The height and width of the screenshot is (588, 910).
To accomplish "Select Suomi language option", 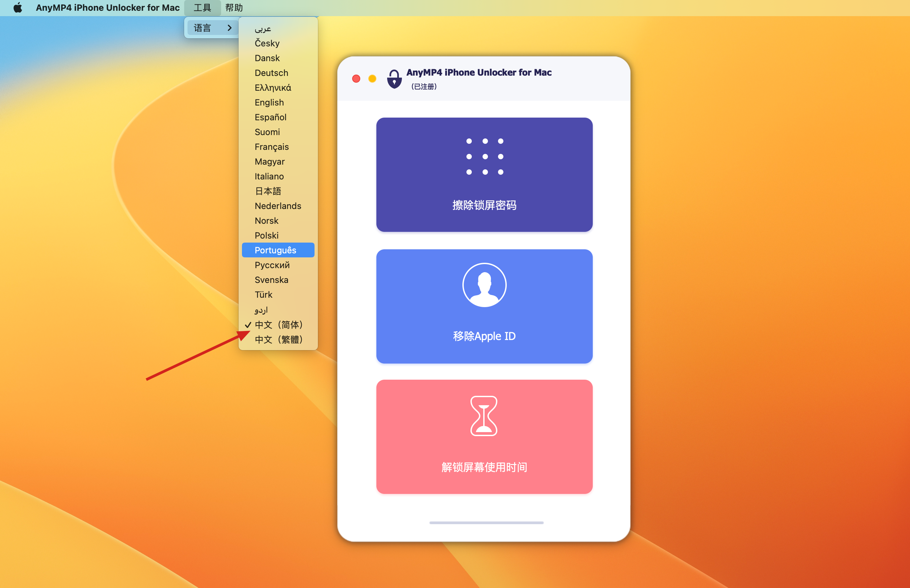I will point(278,132).
